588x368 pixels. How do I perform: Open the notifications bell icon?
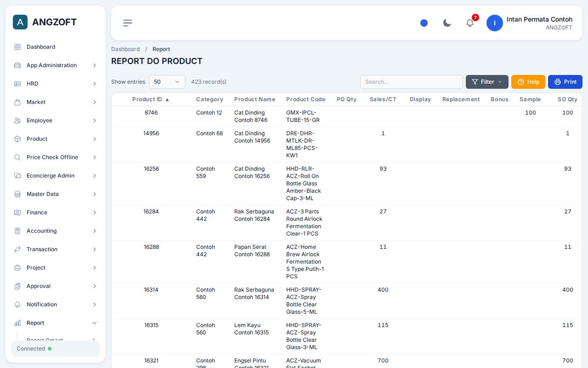coord(470,23)
